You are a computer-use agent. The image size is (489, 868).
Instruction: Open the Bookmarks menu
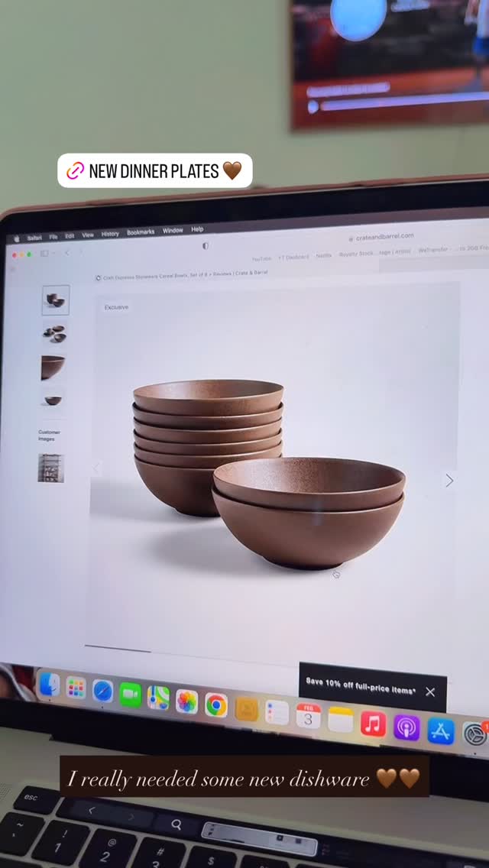coord(141,232)
